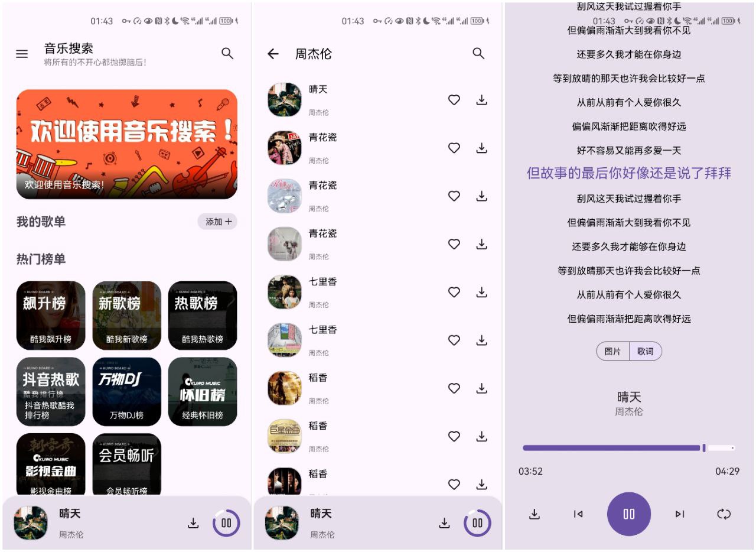Tap artist name 周杰伦 under player song title
Image resolution: width=756 pixels, height=552 pixels.
(629, 411)
